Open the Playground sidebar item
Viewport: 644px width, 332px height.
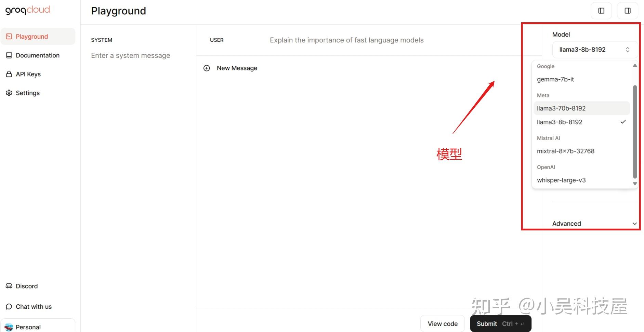click(38, 37)
